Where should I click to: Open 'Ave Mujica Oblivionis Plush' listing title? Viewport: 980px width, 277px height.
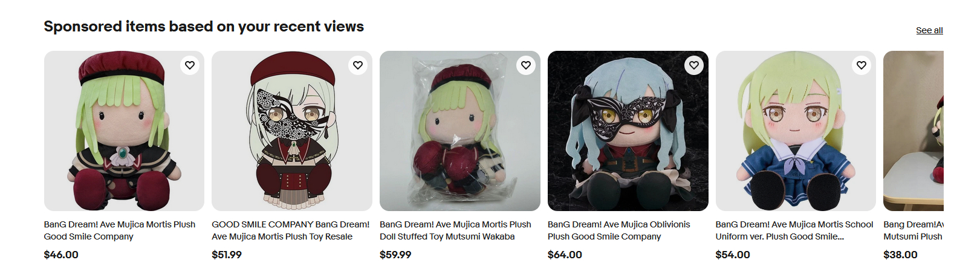618,230
